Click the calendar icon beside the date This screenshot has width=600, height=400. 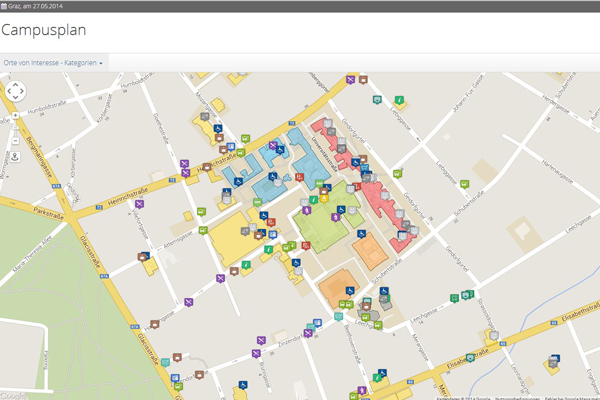tap(4, 5)
